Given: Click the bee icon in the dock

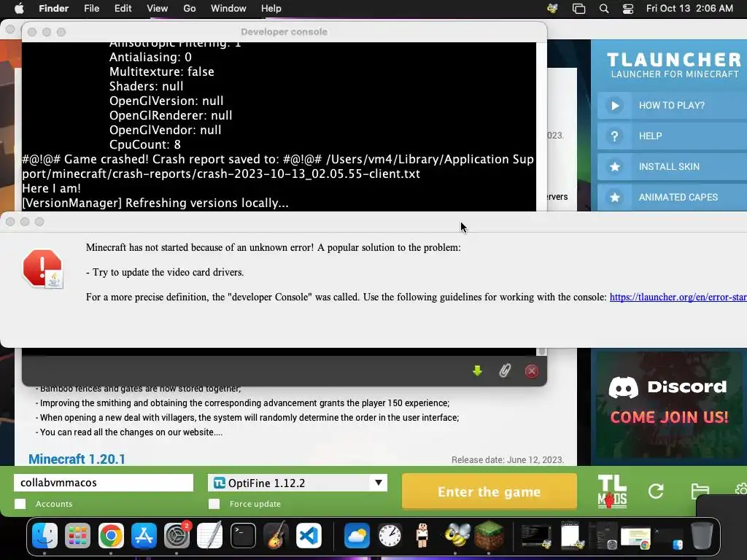Looking at the screenshot, I should tap(457, 535).
